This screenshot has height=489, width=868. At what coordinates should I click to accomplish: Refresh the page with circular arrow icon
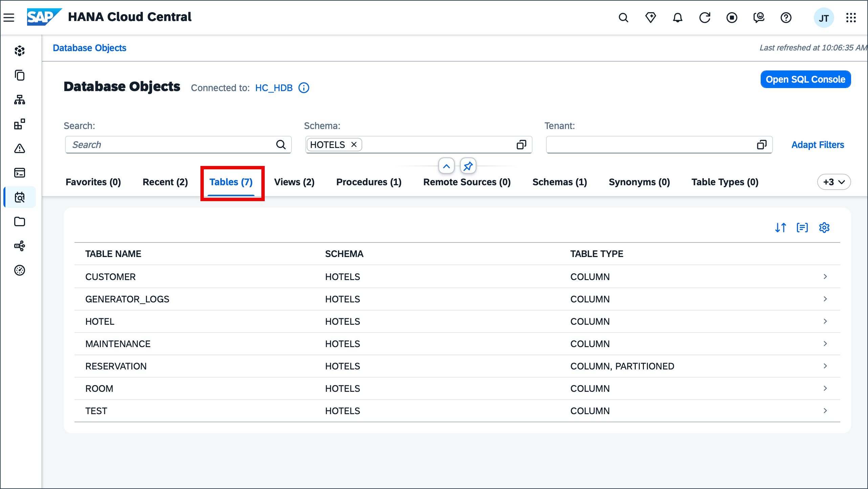pos(704,17)
